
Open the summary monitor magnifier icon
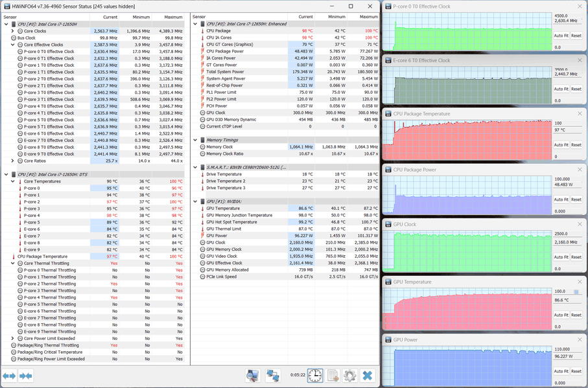point(253,375)
